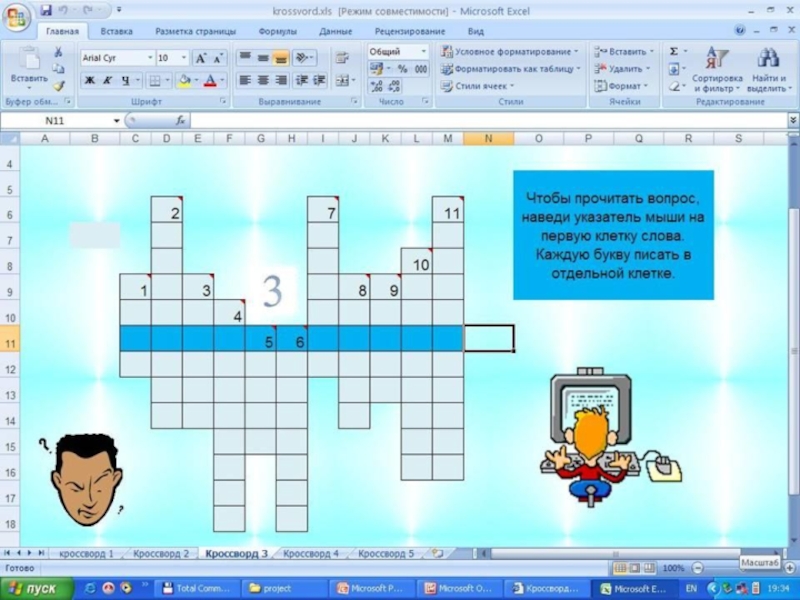The height and width of the screenshot is (600, 800).
Task: Open Форматировать как таблицу menu
Action: pos(511,69)
